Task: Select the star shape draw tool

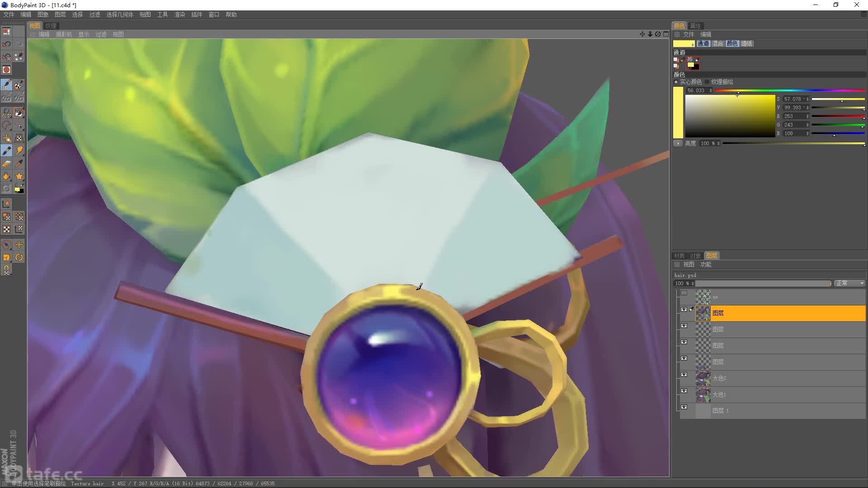Action: (19, 176)
